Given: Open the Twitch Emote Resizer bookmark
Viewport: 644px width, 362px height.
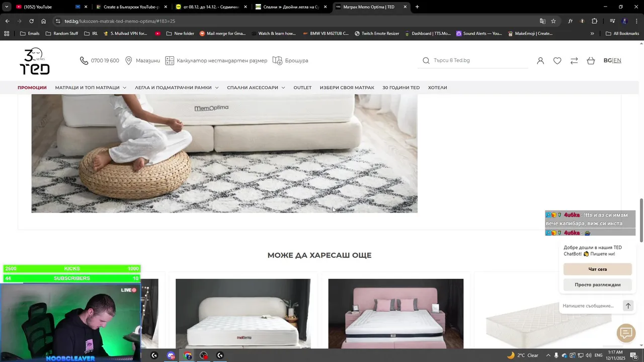Looking at the screenshot, I should pos(377,34).
